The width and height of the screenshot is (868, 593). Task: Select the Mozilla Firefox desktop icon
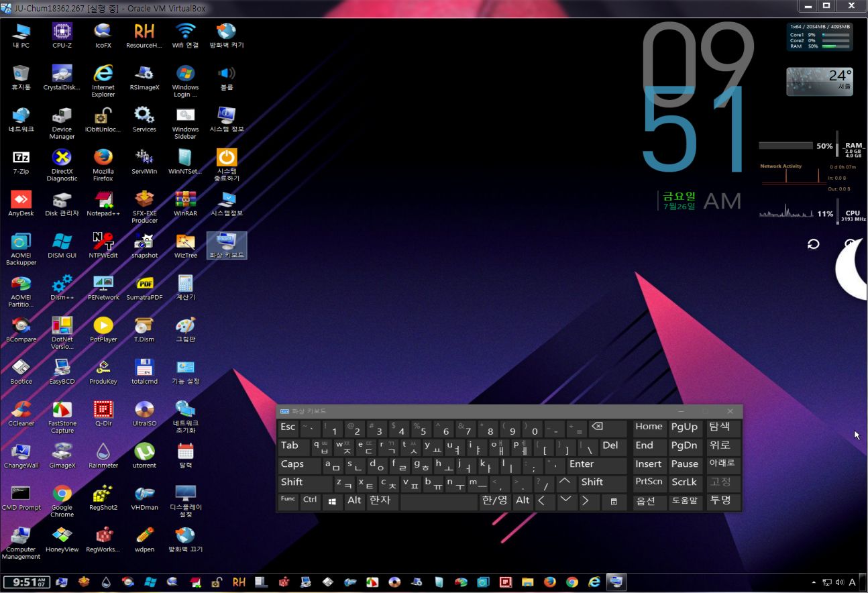click(103, 165)
